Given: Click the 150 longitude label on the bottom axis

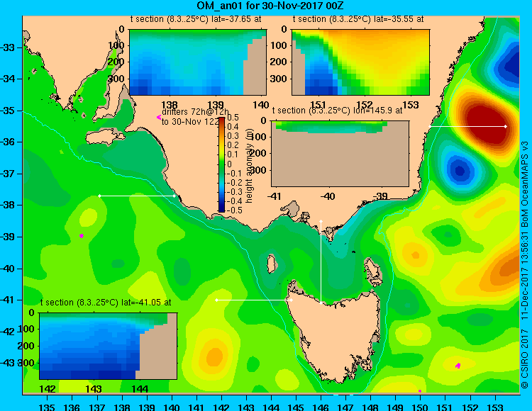Looking at the screenshot, I should point(420,407).
